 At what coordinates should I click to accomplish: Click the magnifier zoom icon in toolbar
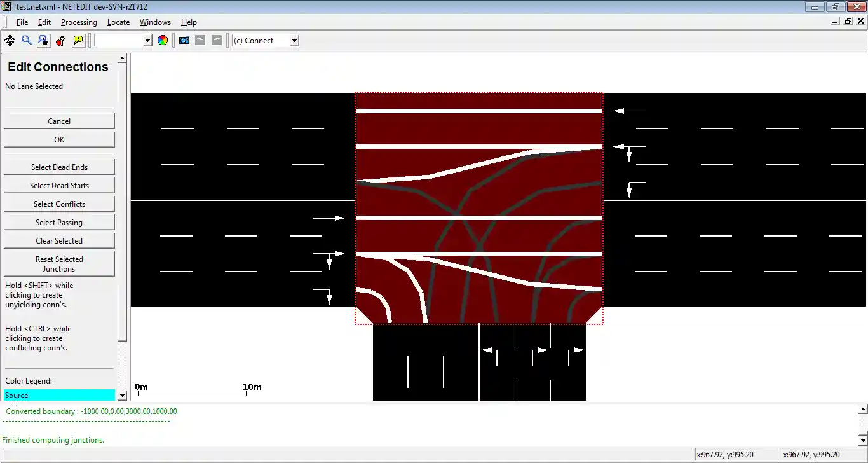tap(27, 40)
